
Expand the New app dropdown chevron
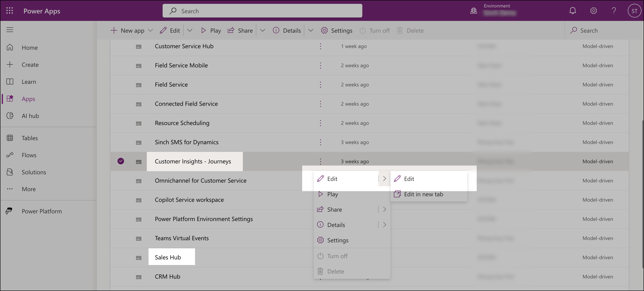coord(150,30)
